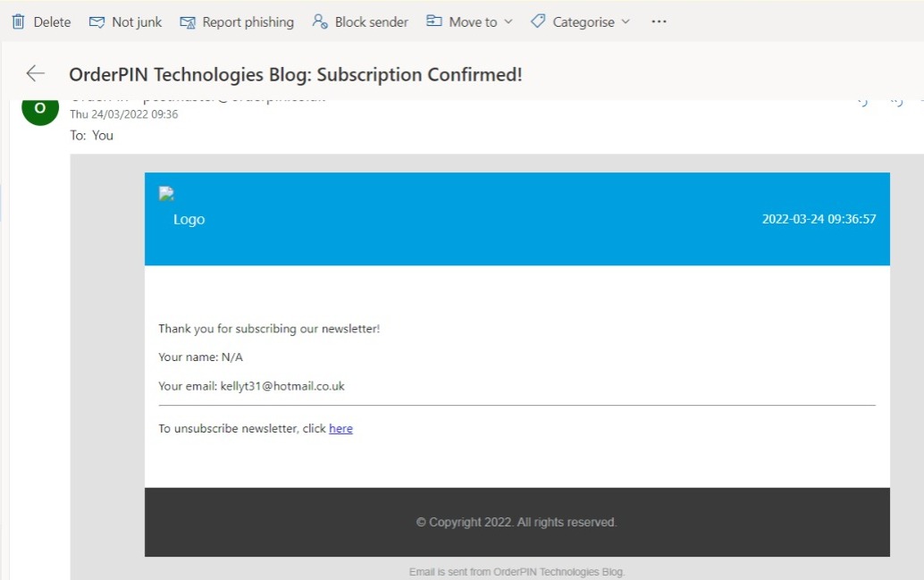This screenshot has height=580, width=924.
Task: Click the Delete trash can icon
Action: pos(18,21)
